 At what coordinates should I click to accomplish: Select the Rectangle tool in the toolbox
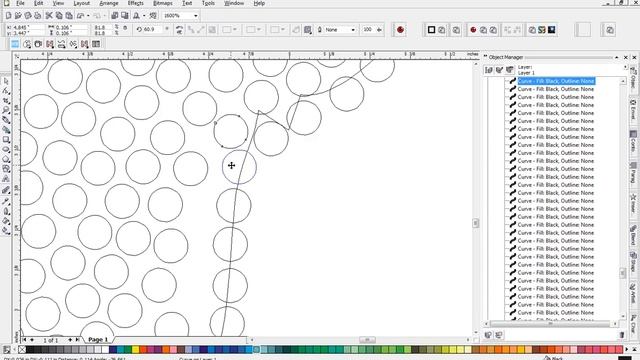click(6, 140)
